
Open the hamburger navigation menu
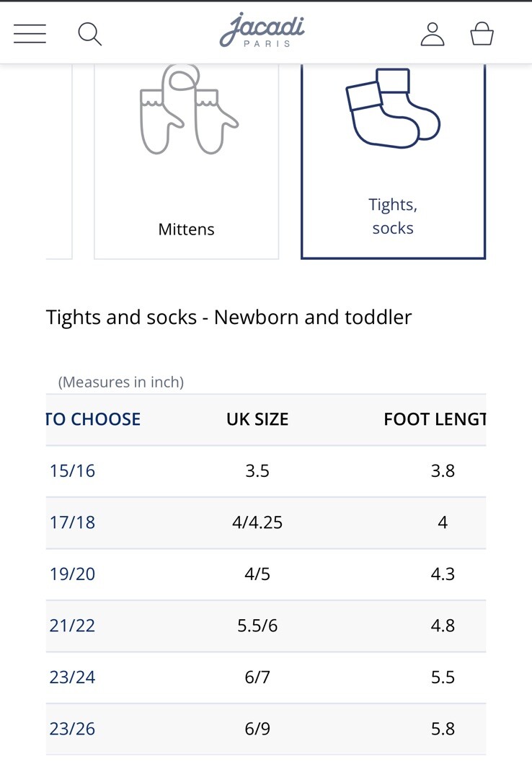30,34
